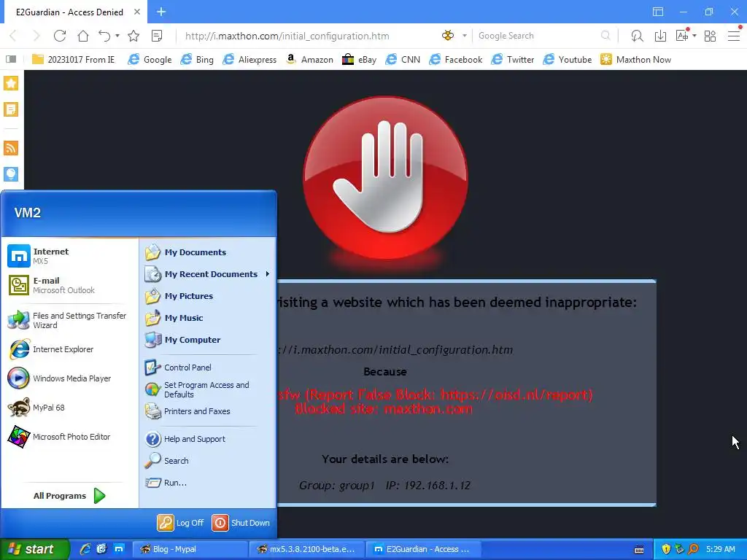Viewport: 747px width, 560px height.
Task: Open the undo history dropdown arrow
Action: point(117,36)
